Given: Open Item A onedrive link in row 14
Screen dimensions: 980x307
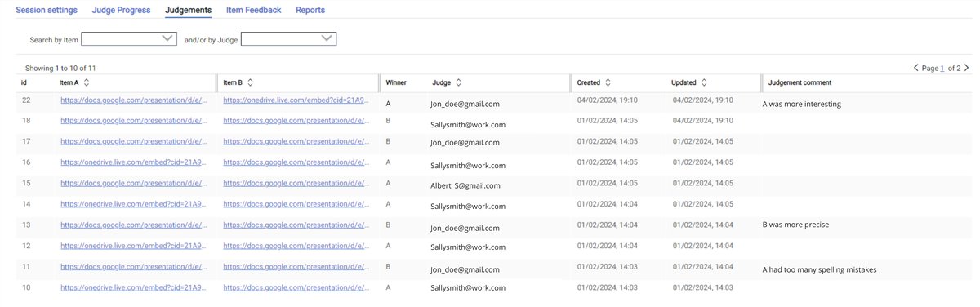Looking at the screenshot, I should tap(133, 203).
